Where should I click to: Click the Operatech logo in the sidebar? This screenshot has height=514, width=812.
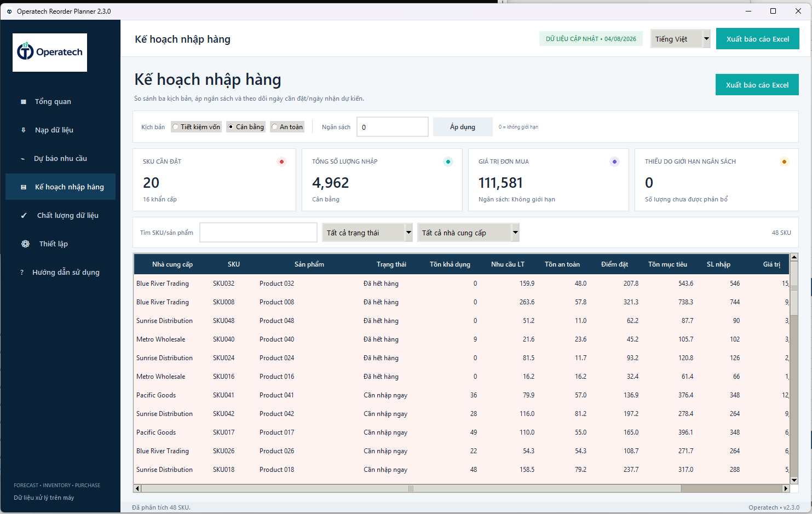tap(50, 53)
